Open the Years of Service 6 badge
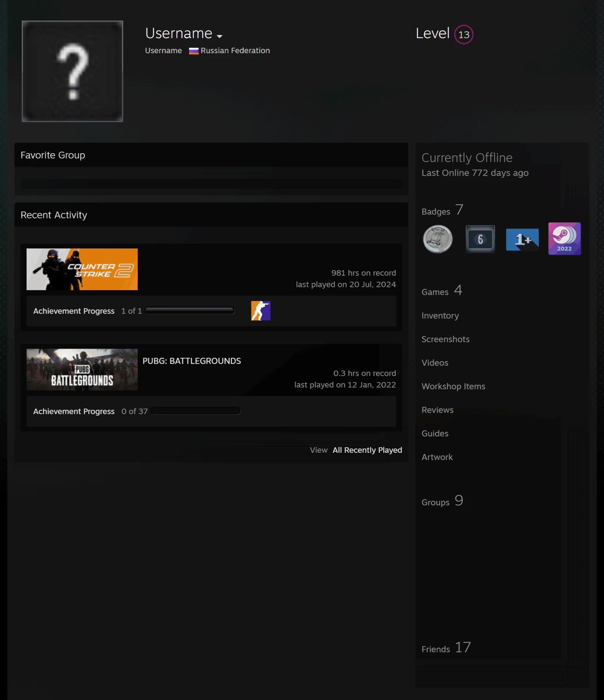Screen dimensions: 604x700 (x=480, y=239)
